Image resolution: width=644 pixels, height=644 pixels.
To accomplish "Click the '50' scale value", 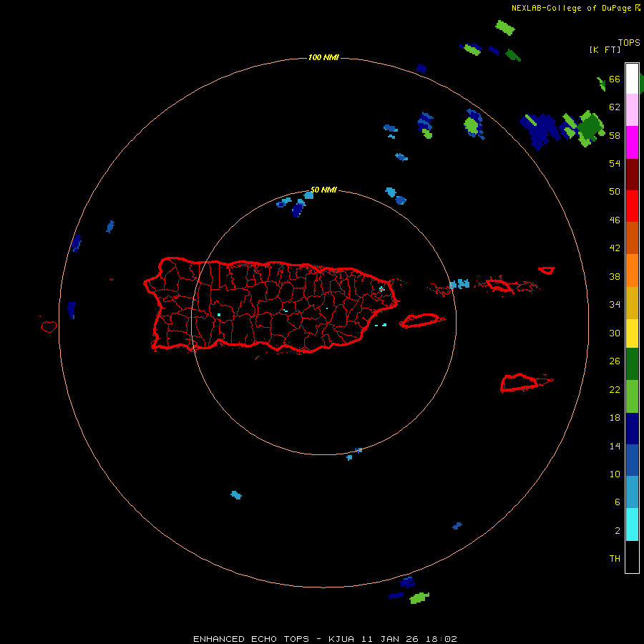I will pyautogui.click(x=615, y=192).
